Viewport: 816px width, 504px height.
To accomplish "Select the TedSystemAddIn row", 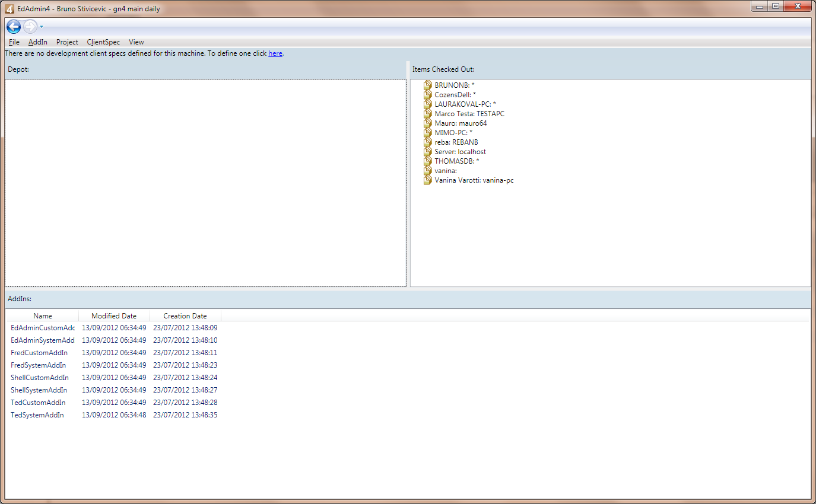I will 408,415.
